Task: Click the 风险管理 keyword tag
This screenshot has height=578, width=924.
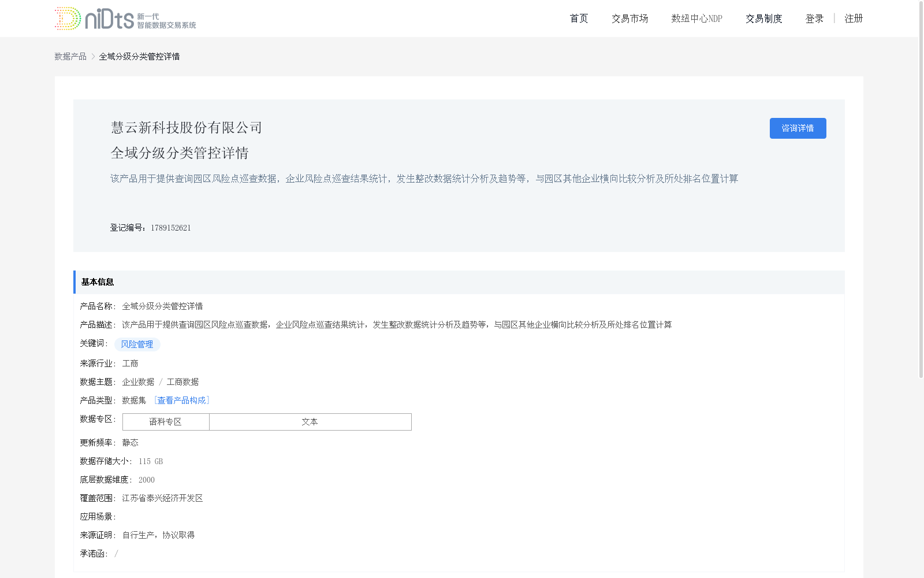Action: pyautogui.click(x=137, y=344)
